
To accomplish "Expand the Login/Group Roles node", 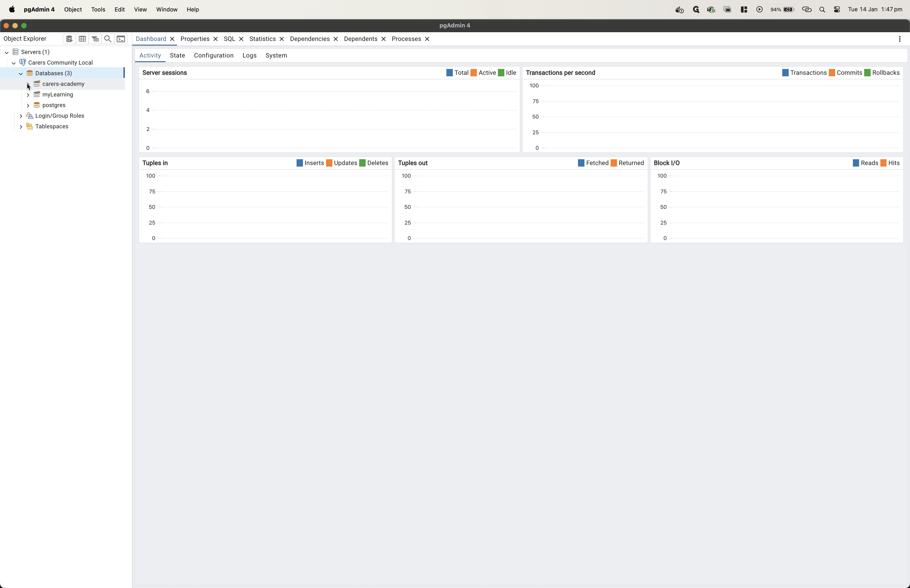I will click(x=21, y=116).
